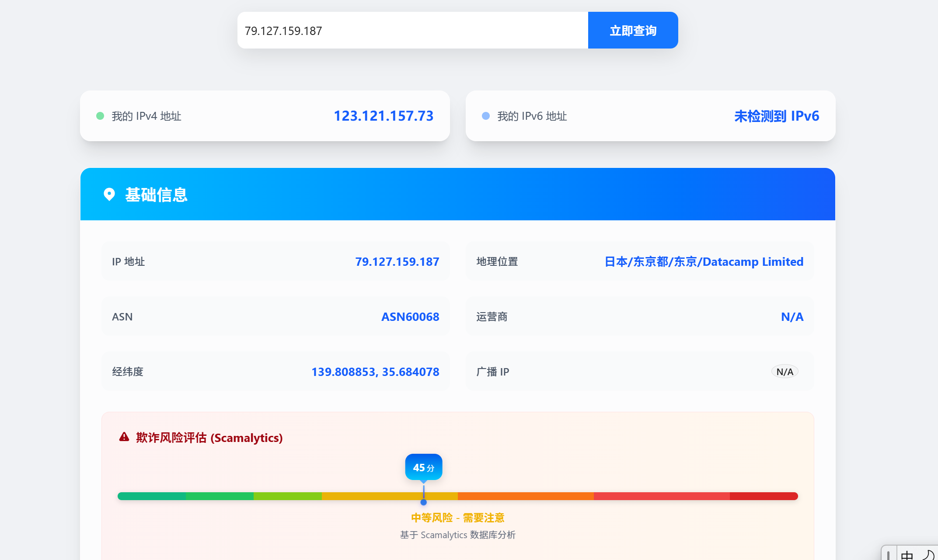Click the ASN60068 value
The width and height of the screenshot is (938, 560).
point(410,317)
